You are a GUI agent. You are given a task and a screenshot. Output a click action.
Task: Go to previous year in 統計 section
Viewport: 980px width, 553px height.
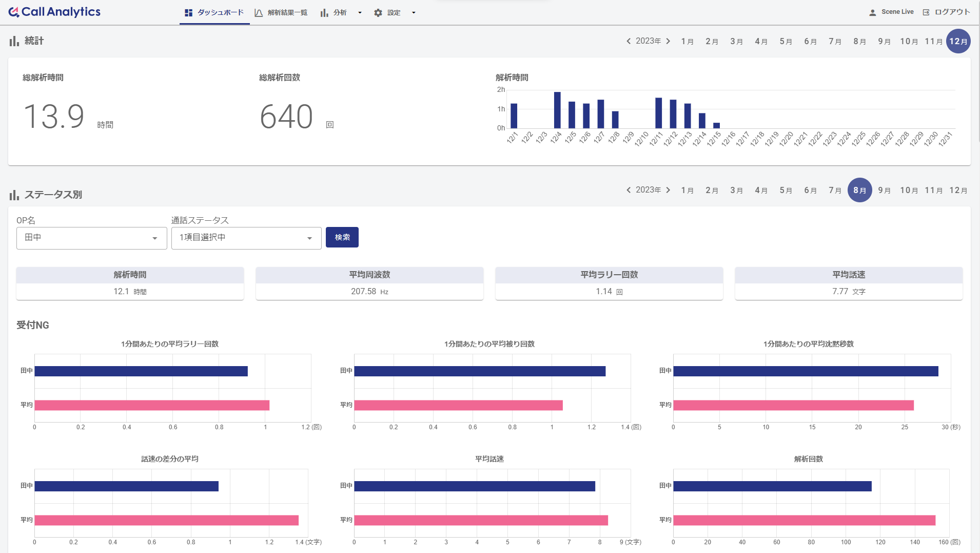click(629, 41)
